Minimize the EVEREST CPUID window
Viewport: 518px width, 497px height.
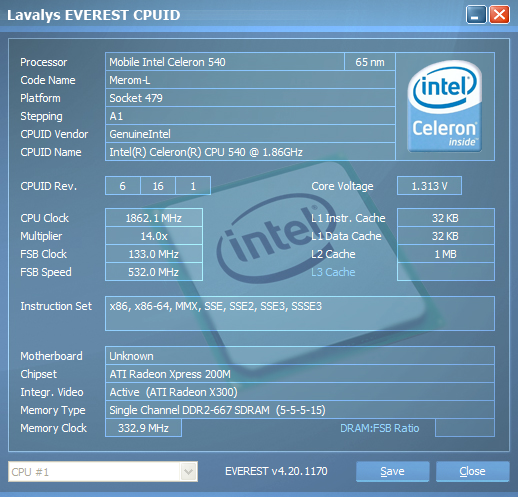pyautogui.click(x=476, y=15)
